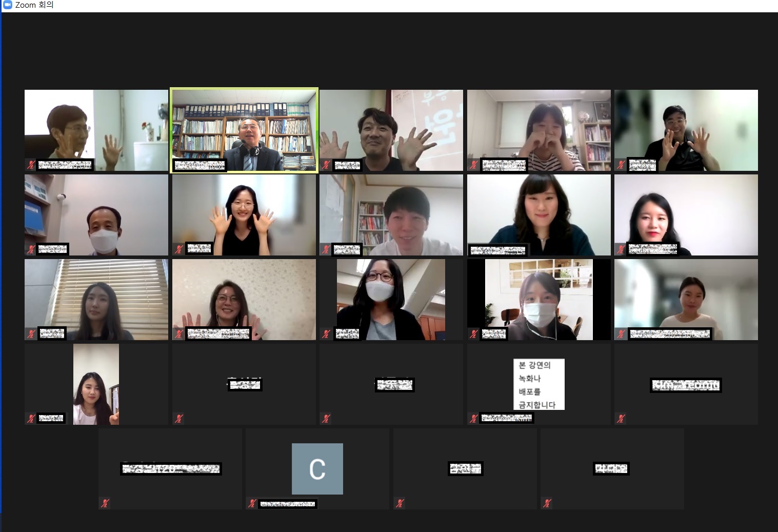Screen dimensions: 778x532
Task: Click muted mic icon on masked man's tile
Action: [31, 249]
